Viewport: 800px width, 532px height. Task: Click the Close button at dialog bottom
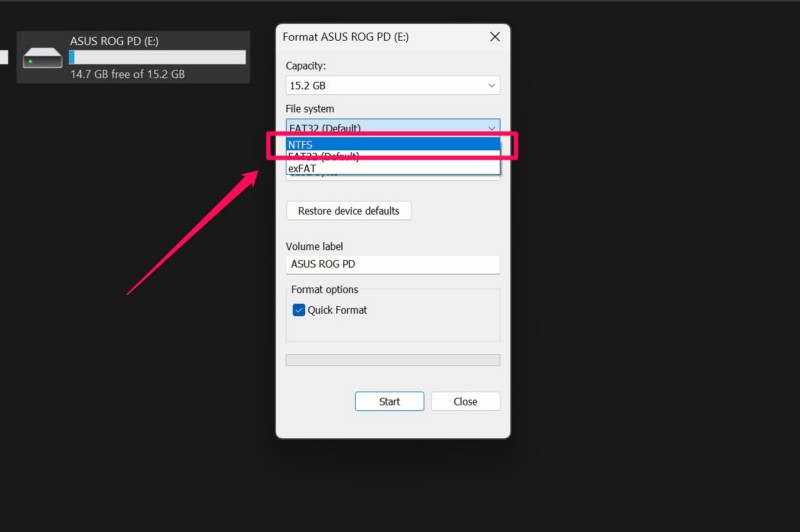click(465, 401)
